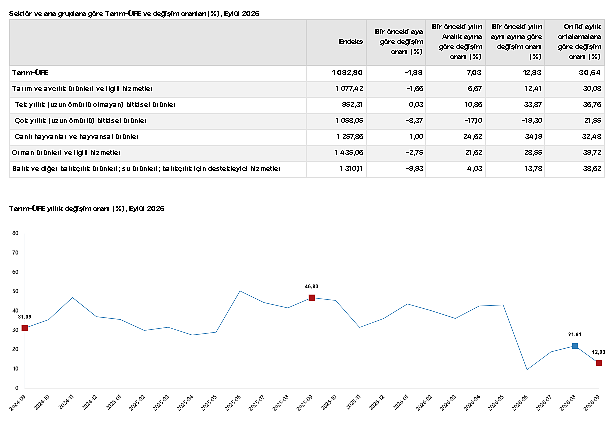Select 'Tek yıllık (uzun ömürlü olmayan) bitkisel ürünler' label

(x=95, y=105)
